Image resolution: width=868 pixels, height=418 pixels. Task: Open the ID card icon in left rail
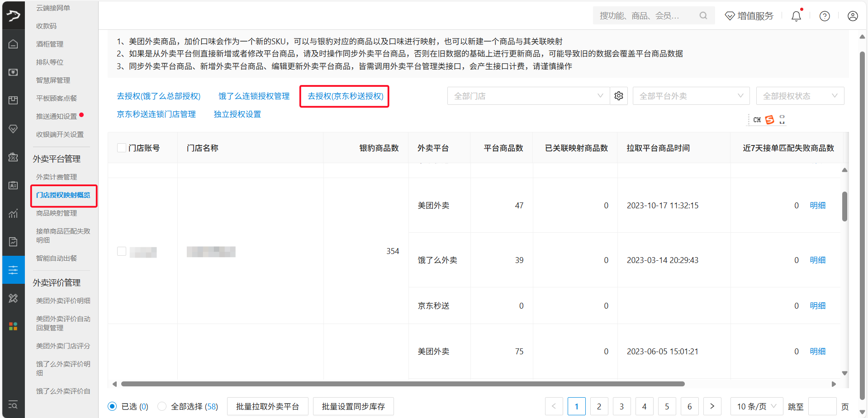point(13,185)
